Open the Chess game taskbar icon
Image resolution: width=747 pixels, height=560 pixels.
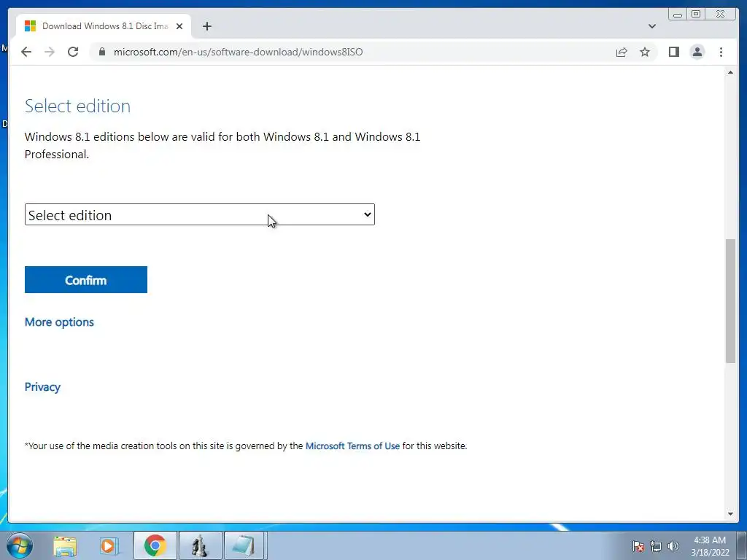[x=200, y=545]
